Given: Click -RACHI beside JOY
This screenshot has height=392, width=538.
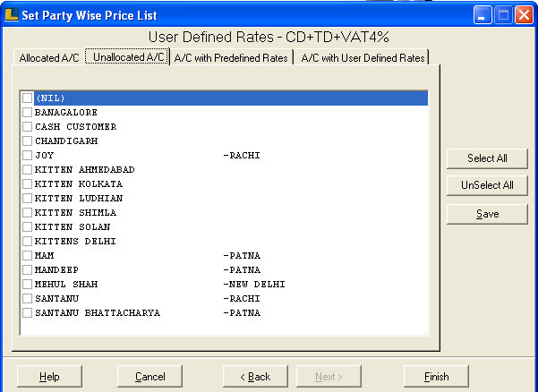Looking at the screenshot, I should coord(242,156).
